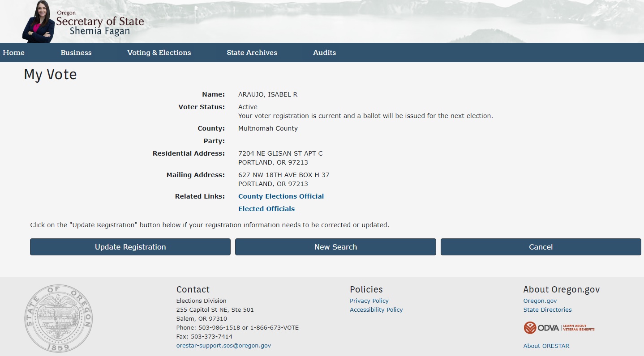
Task: Click the About Oregon.gov heading
Action: coord(562,289)
